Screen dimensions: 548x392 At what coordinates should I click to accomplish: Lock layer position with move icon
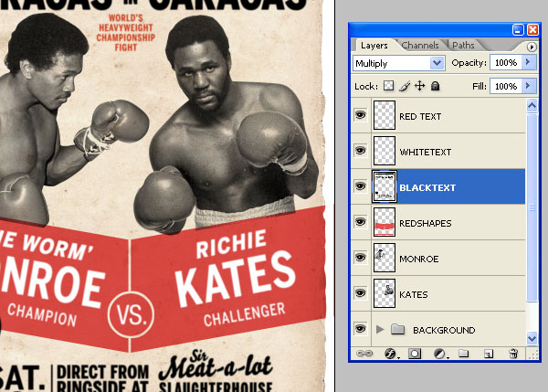click(x=420, y=86)
